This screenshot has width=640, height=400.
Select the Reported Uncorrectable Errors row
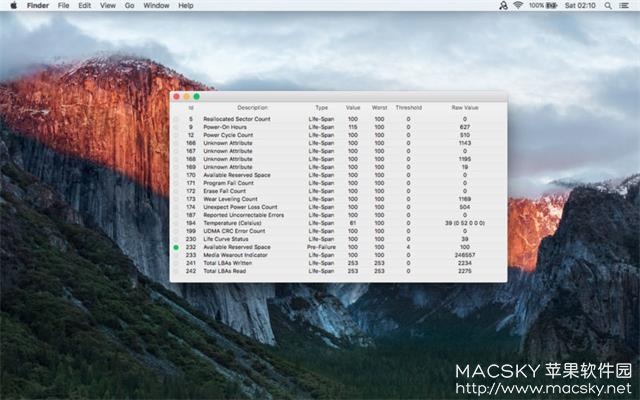click(338, 215)
